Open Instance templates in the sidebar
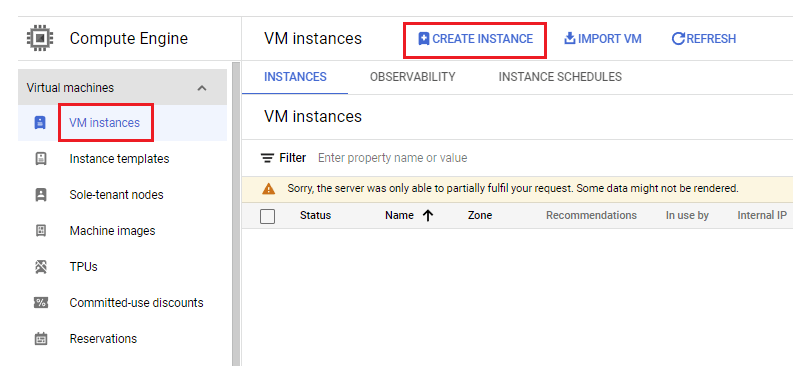793x370 pixels. 119,159
